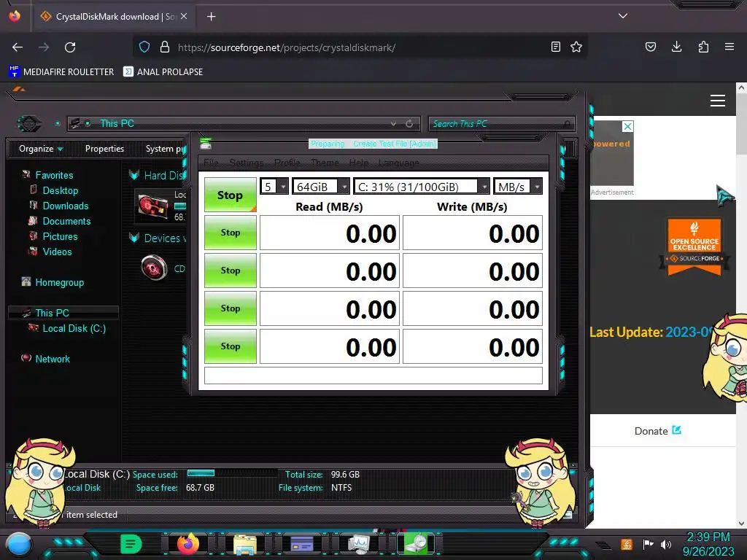Open the tracking protection shield icon
Viewport: 747px width, 560px height.
[144, 47]
